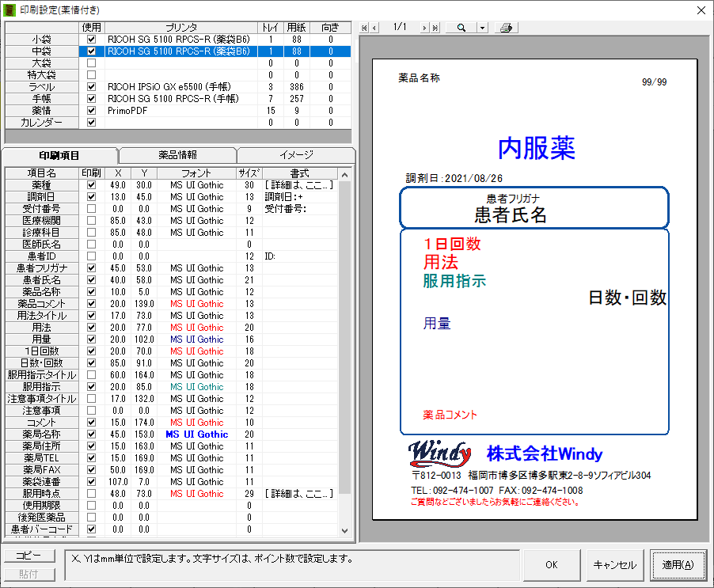
Task: Click the previous page arrow
Action: point(375,28)
